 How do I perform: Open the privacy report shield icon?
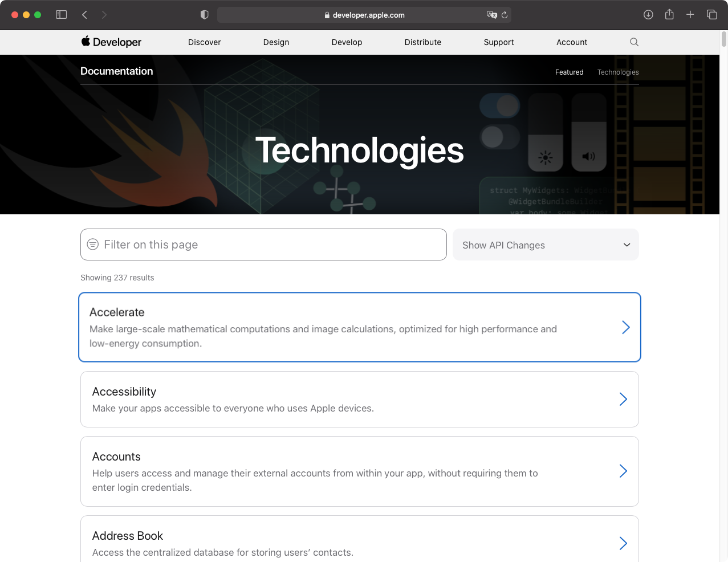click(205, 15)
